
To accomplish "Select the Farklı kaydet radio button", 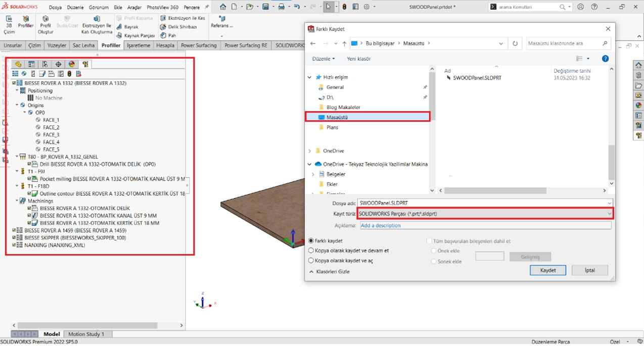I will [x=311, y=241].
